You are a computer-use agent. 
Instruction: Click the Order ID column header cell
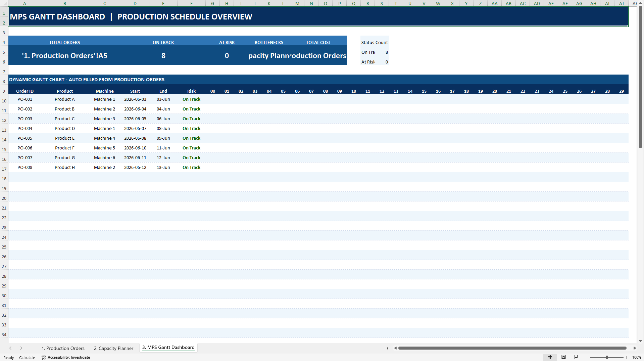coord(25,91)
